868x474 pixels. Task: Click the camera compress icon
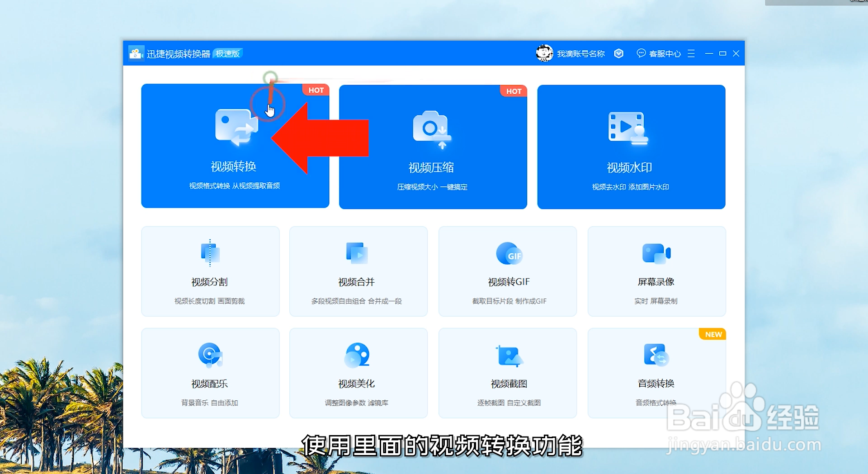[432, 129]
